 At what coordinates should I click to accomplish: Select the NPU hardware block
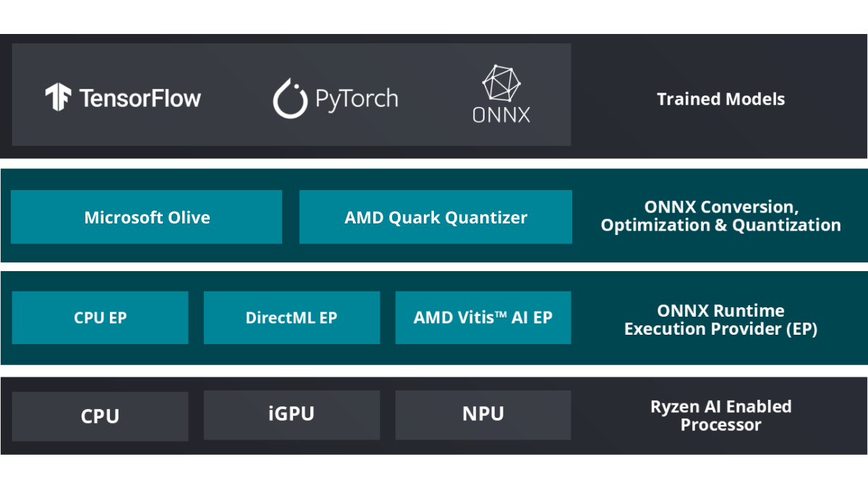(x=482, y=414)
